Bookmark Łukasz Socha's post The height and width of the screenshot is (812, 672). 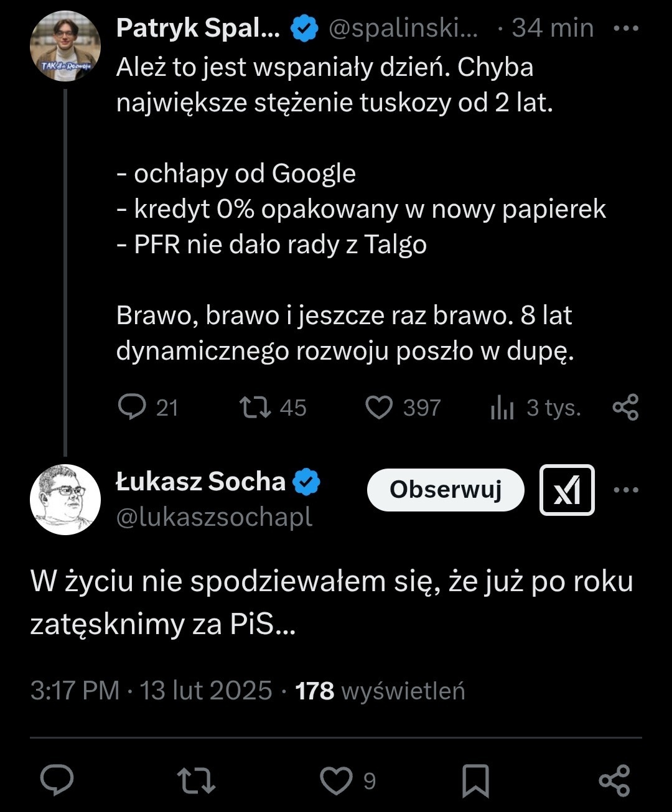476,780
